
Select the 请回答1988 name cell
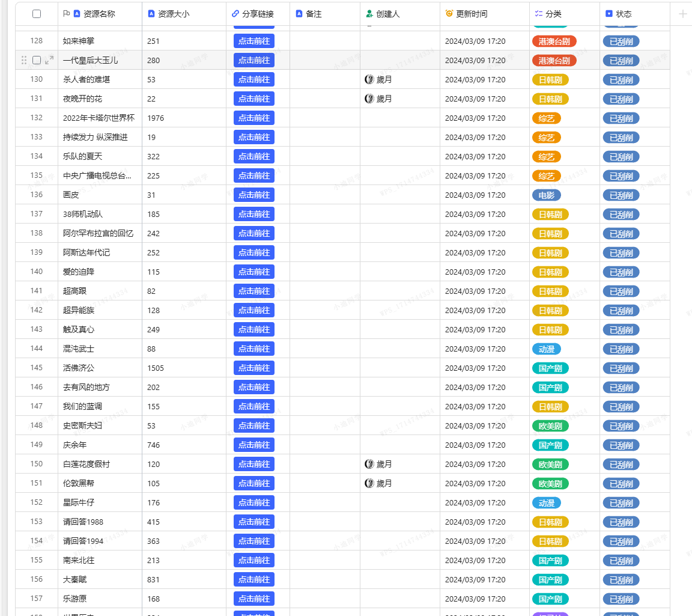coord(100,522)
